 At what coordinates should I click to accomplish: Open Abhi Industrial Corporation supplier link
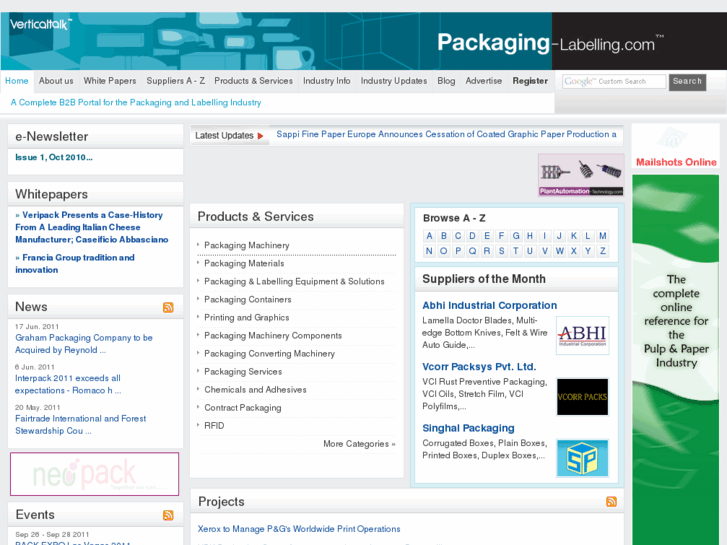coord(490,306)
